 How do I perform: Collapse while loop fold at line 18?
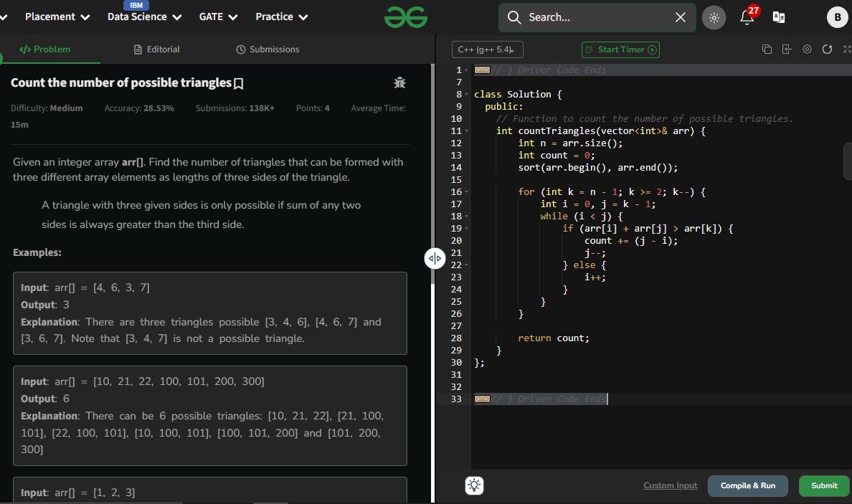click(x=467, y=217)
